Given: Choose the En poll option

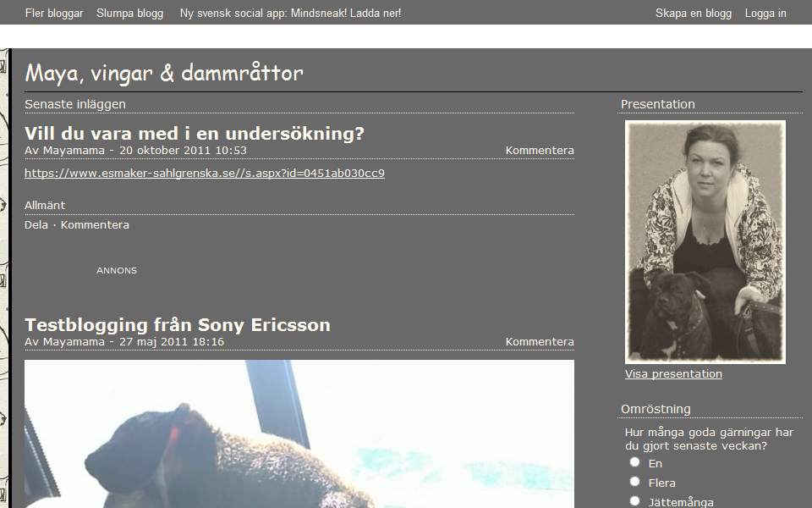Looking at the screenshot, I should point(635,462).
